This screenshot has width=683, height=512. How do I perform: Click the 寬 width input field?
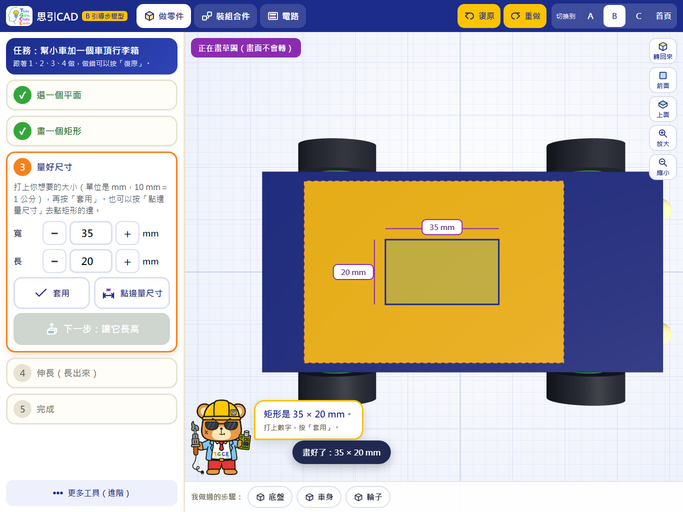tap(91, 234)
